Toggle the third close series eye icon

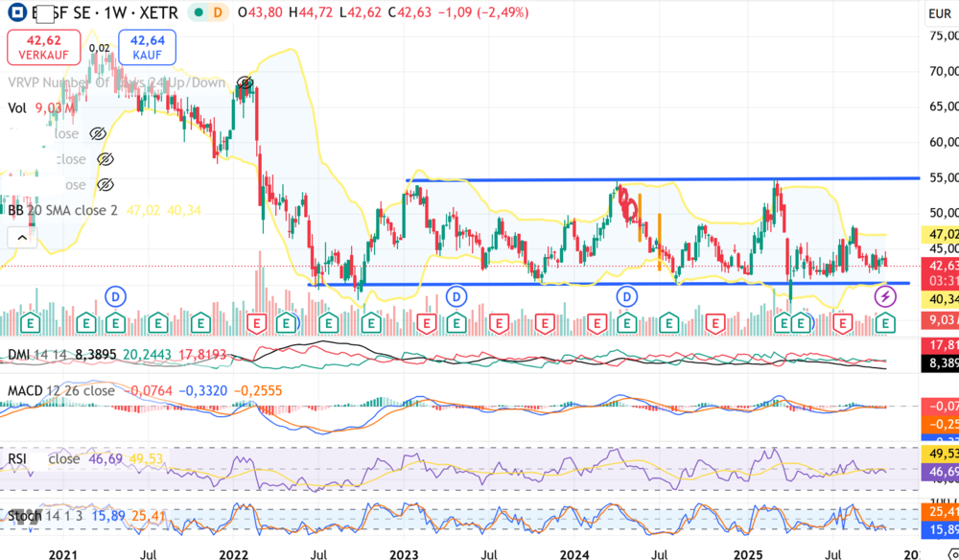pyautogui.click(x=105, y=184)
